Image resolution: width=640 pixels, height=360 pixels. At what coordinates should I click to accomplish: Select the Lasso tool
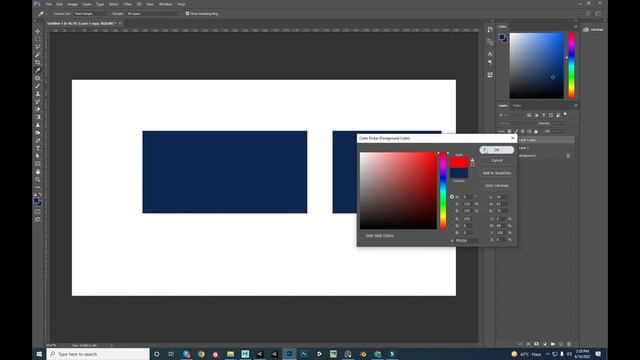pos(38,47)
